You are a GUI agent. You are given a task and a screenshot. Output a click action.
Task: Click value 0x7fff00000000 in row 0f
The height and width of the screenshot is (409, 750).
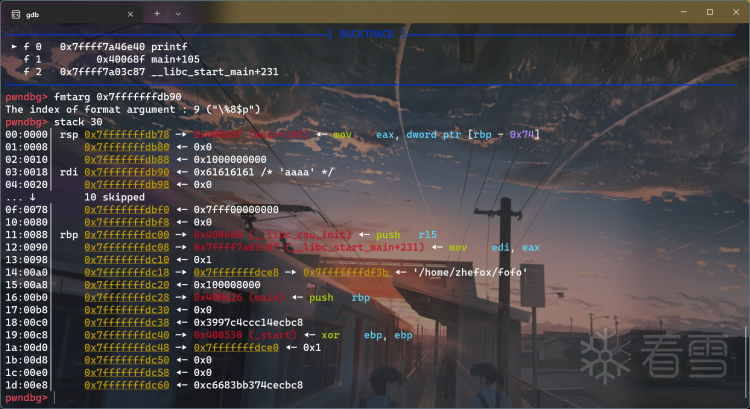[236, 210]
